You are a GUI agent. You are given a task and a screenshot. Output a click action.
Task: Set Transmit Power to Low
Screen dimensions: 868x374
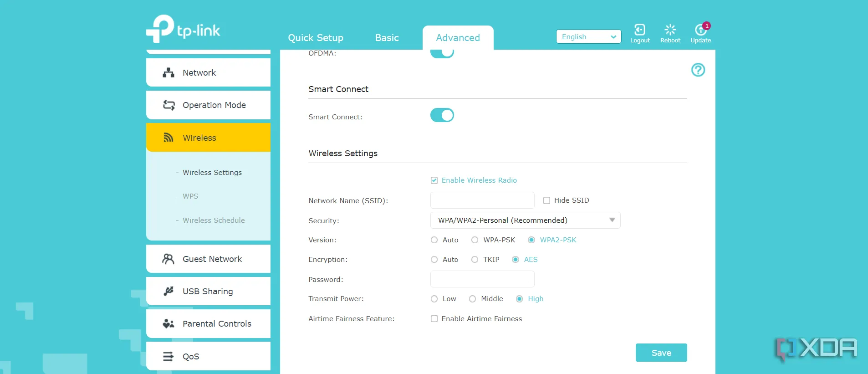tap(434, 299)
